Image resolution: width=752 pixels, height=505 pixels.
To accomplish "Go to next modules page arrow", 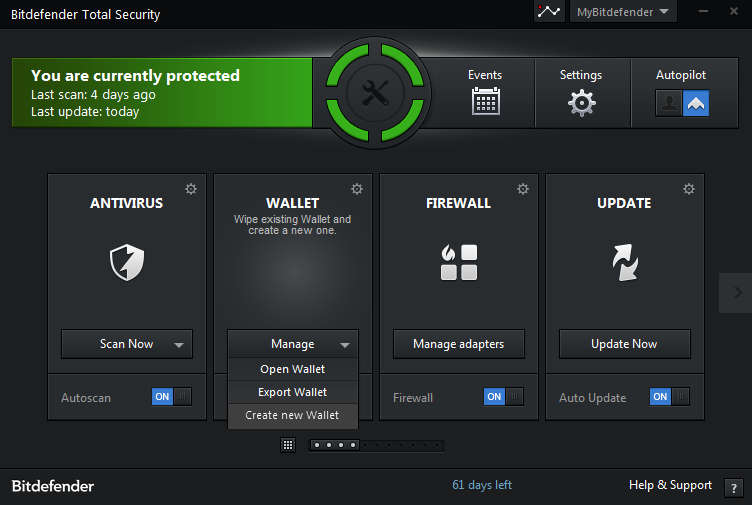I will click(736, 293).
